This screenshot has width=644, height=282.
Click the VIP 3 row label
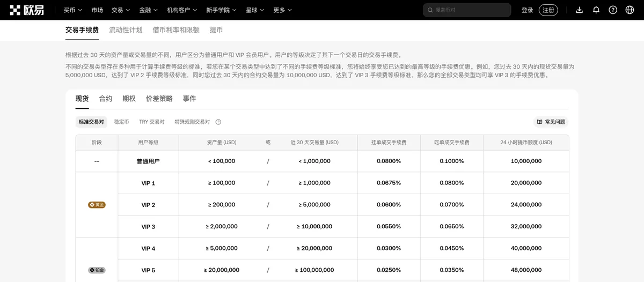coord(148,227)
